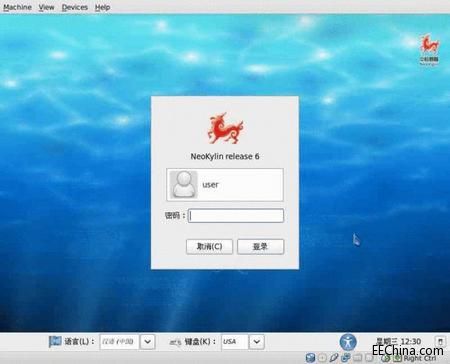Click the language flag icon
450x364 pixels.
coord(55,341)
